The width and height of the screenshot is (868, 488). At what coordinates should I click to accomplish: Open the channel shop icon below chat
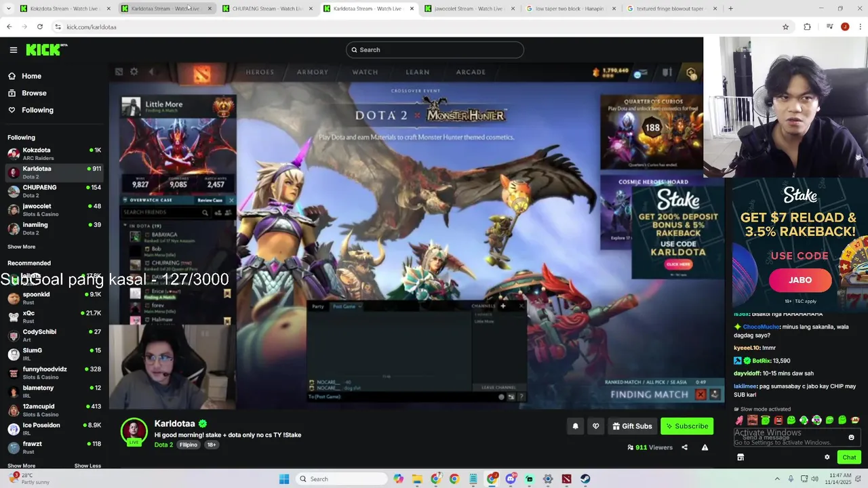[x=741, y=457]
